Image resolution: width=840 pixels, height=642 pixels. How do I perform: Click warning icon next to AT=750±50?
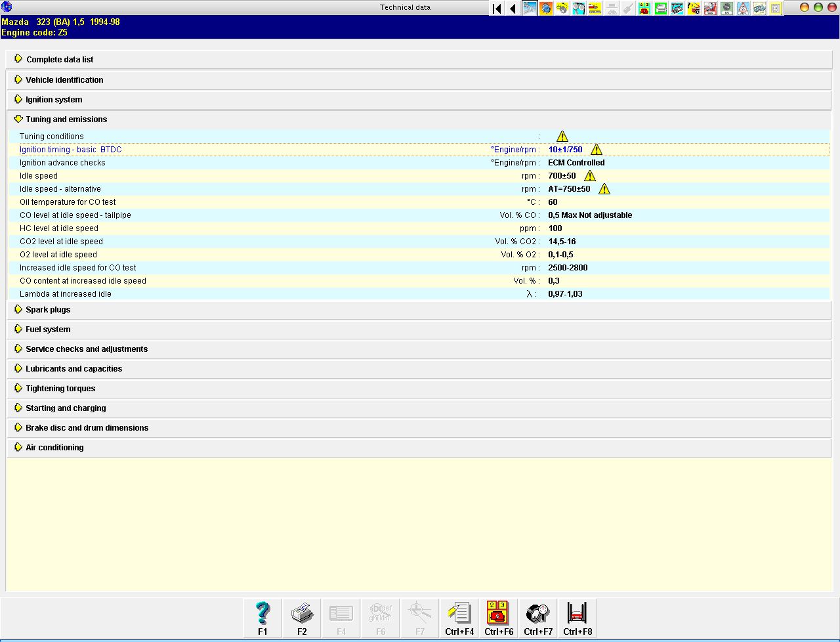(x=604, y=189)
